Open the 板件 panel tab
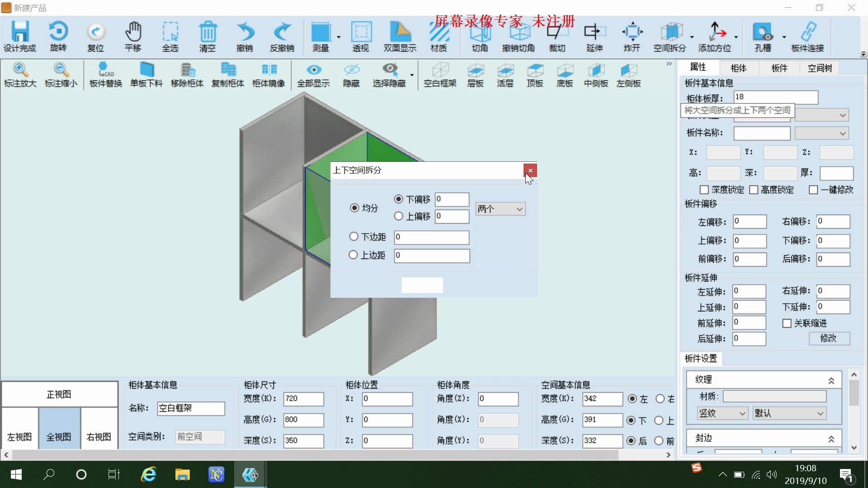 coord(778,67)
